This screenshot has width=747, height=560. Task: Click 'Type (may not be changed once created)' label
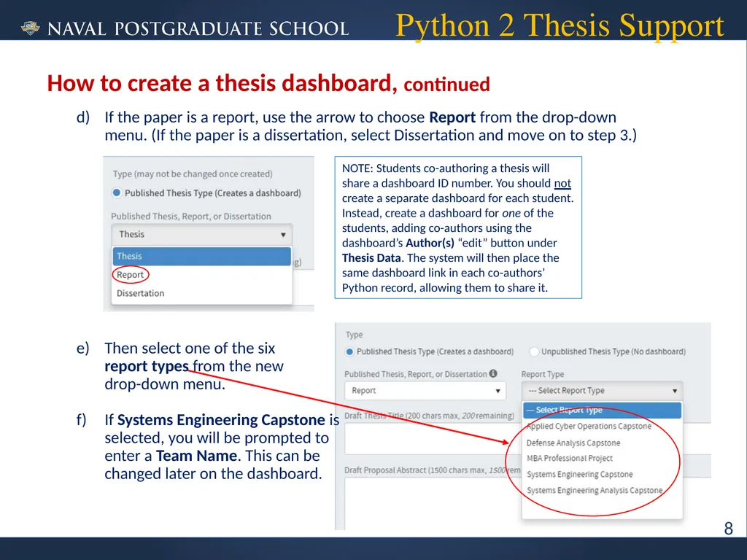pyautogui.click(x=193, y=174)
